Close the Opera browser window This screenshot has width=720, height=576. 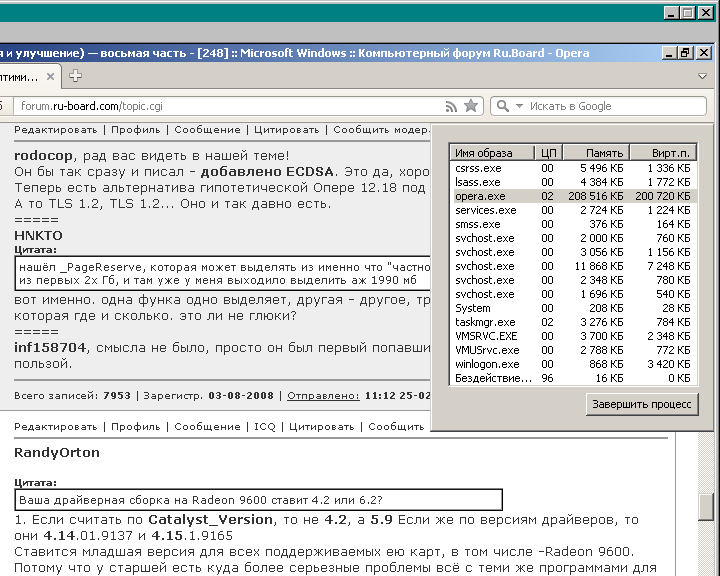pos(703,53)
